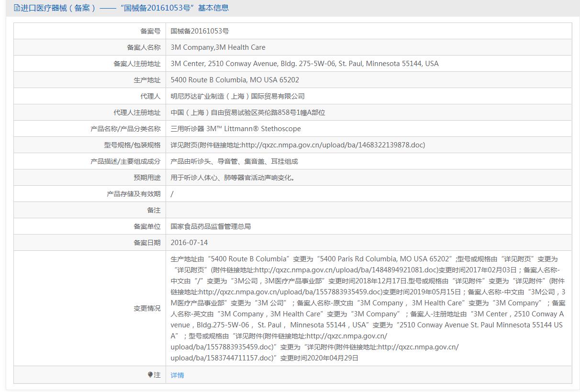Click the product name 三用听诊器 3M Littmann Stethoscope
Viewport: 580px width, 392px height.
click(x=235, y=129)
